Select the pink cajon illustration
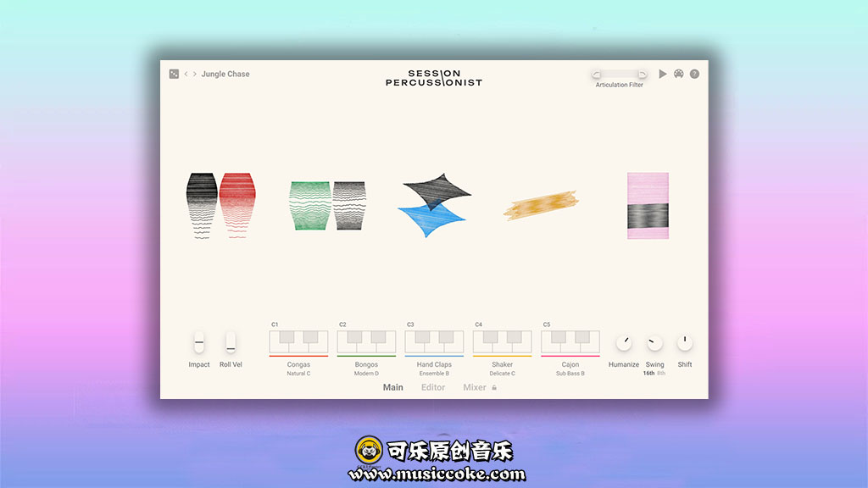Image resolution: width=868 pixels, height=488 pixels. 648,206
